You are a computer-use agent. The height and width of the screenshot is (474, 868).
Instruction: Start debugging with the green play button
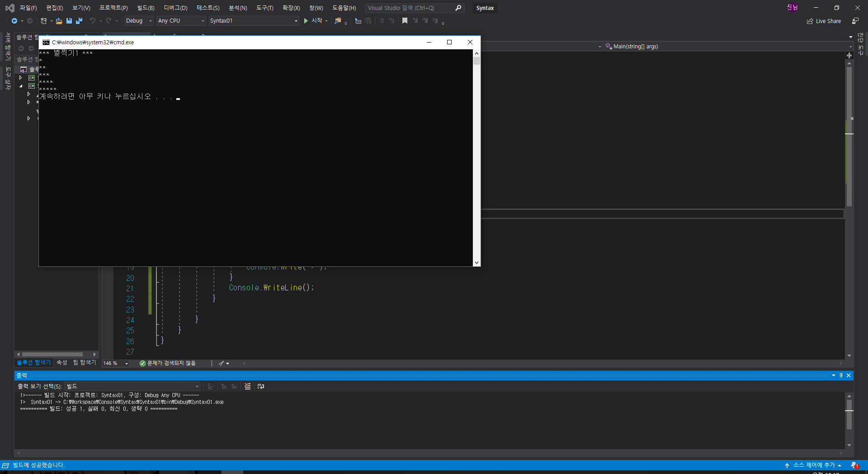[306, 21]
